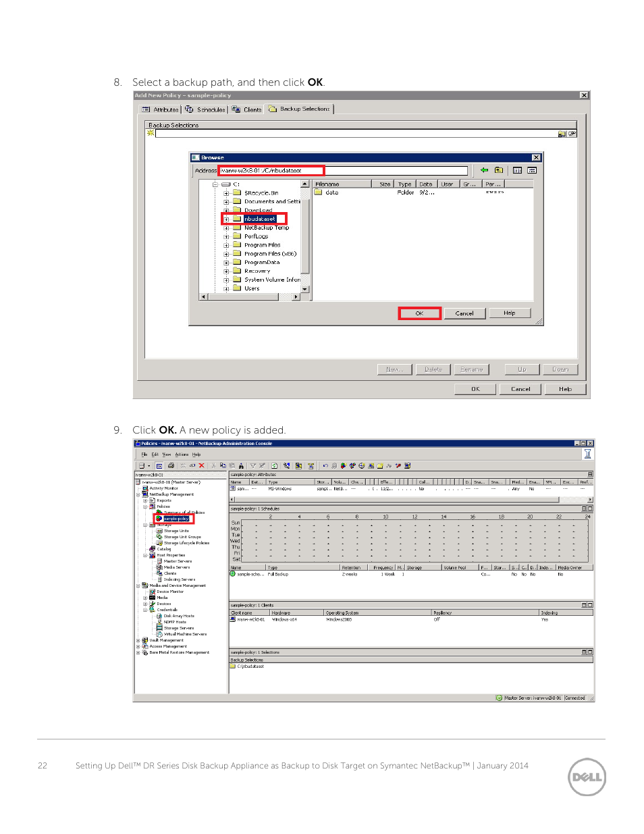Select Storage Lifecycle Policies
This screenshot has width=644, height=834.
186,543
